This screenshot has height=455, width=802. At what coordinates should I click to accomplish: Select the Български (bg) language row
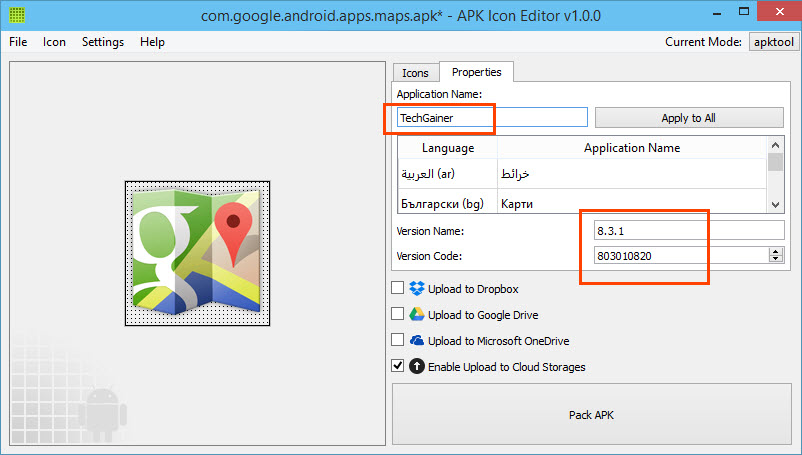tap(448, 203)
